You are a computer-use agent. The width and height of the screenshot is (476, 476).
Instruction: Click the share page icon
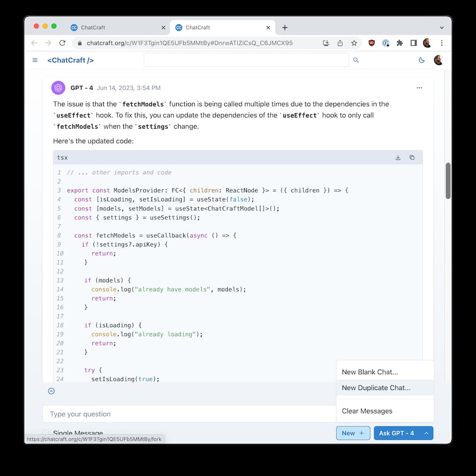pos(340,43)
